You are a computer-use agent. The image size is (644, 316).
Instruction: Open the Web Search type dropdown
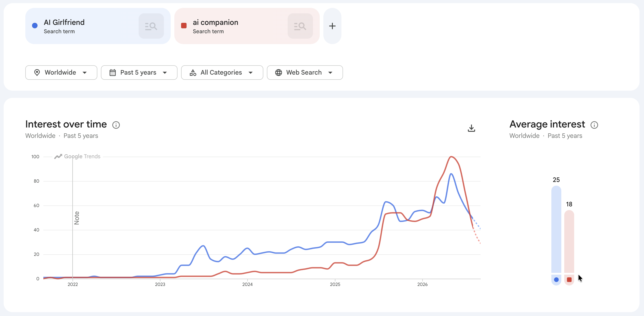pyautogui.click(x=305, y=73)
